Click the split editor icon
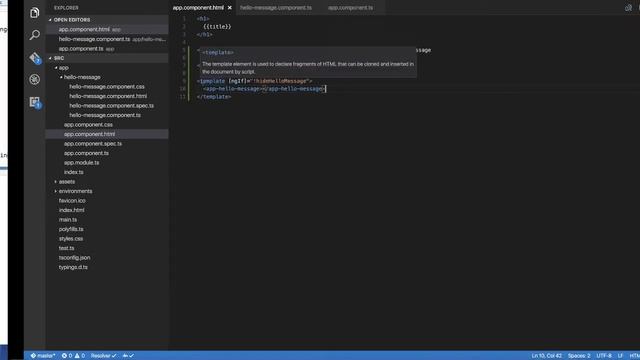 coord(628,8)
